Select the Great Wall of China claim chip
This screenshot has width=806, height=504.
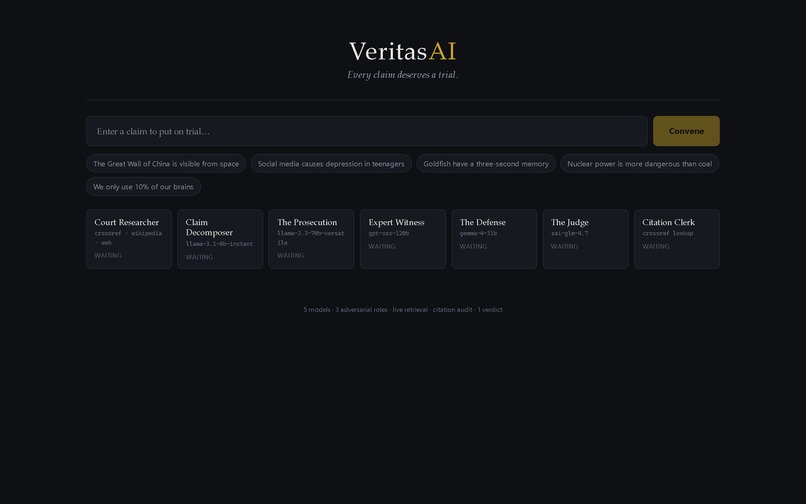[166, 164]
